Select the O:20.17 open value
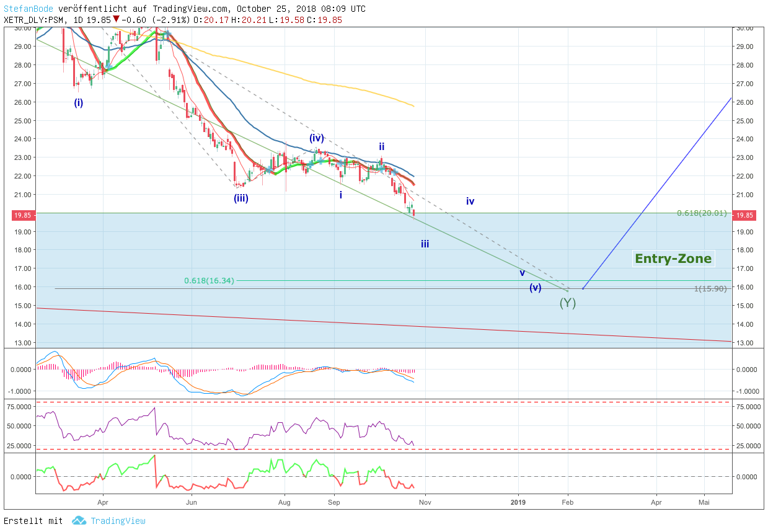The image size is (768, 532). (211, 20)
